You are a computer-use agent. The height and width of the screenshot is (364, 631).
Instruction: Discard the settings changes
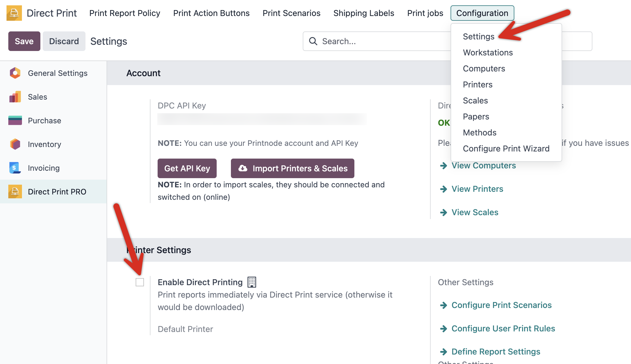[x=64, y=41]
